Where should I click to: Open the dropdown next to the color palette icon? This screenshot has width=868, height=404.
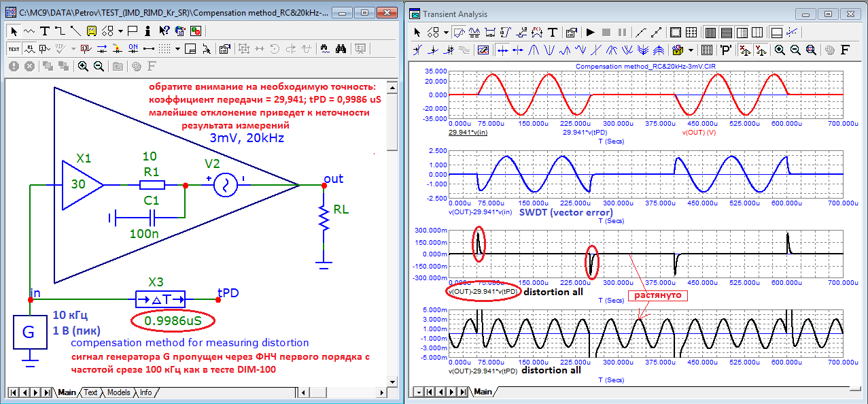691,50
